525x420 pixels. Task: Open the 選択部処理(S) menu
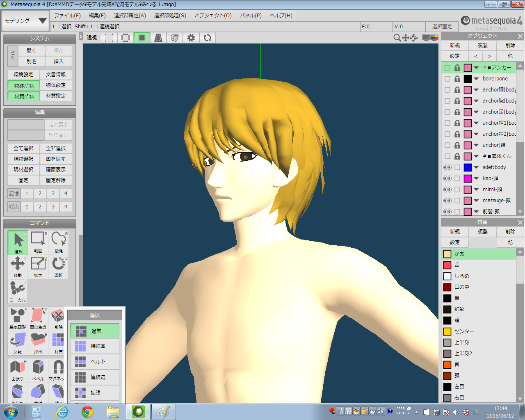[x=170, y=16]
